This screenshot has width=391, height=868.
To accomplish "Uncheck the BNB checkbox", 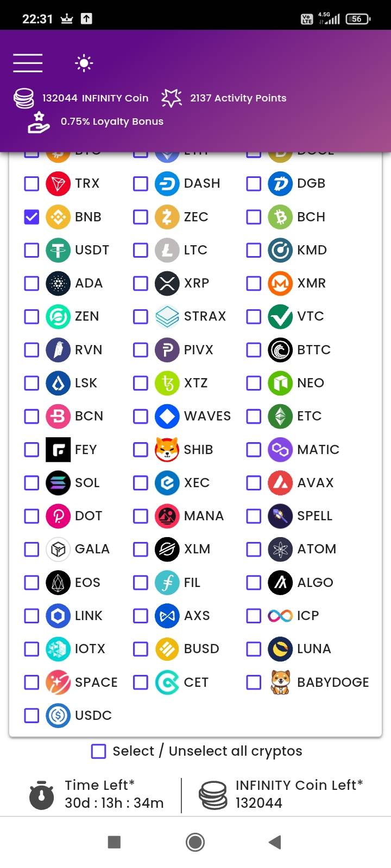I will click(31, 217).
